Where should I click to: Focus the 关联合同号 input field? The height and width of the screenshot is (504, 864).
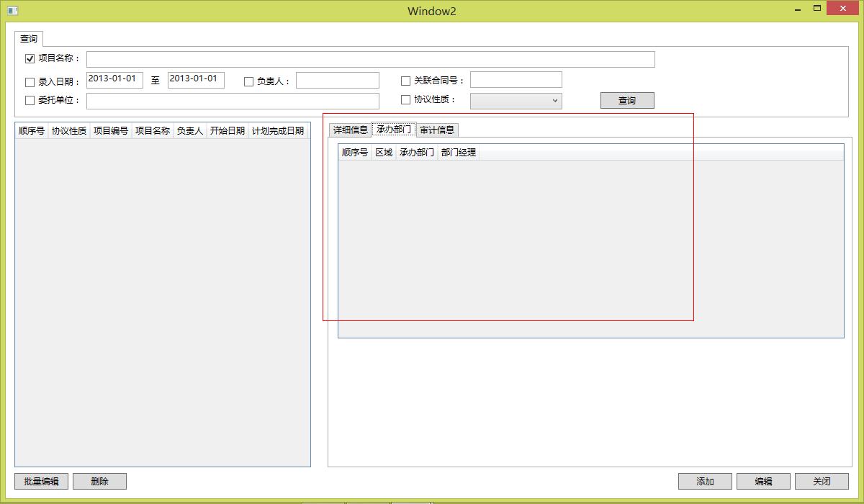click(516, 80)
